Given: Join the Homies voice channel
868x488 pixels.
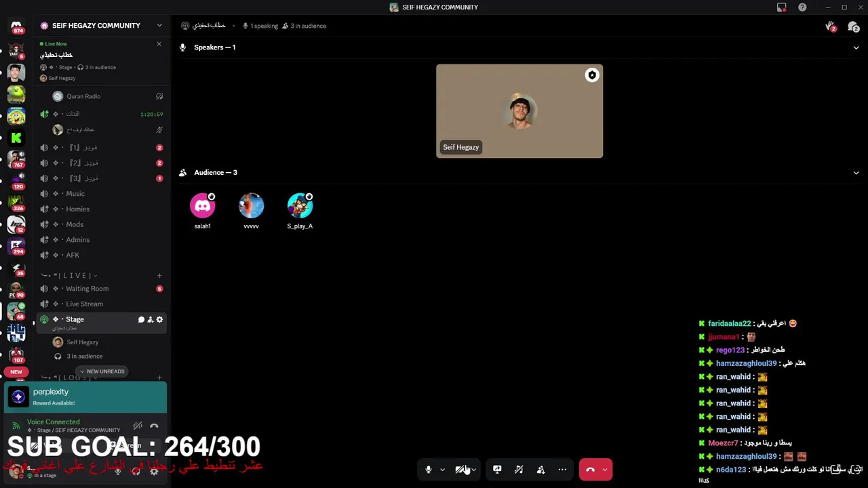Looking at the screenshot, I should (x=102, y=209).
